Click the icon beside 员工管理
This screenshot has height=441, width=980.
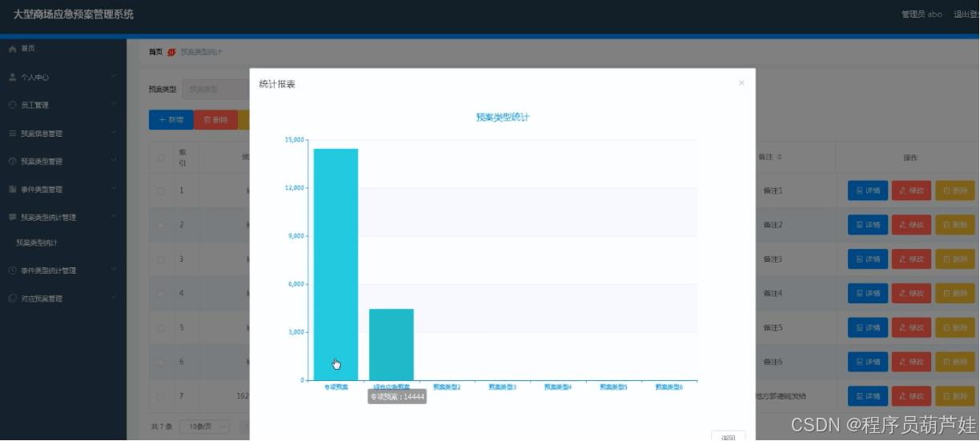tap(12, 105)
